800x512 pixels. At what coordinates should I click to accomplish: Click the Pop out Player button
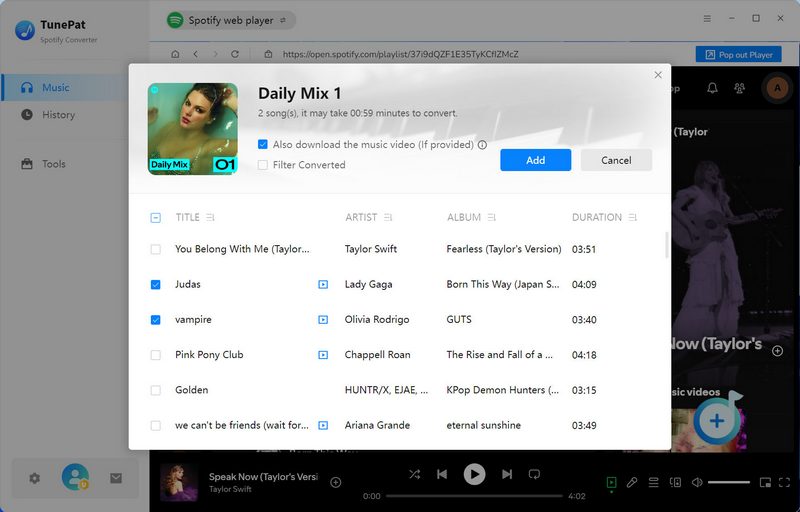pyautogui.click(x=738, y=55)
